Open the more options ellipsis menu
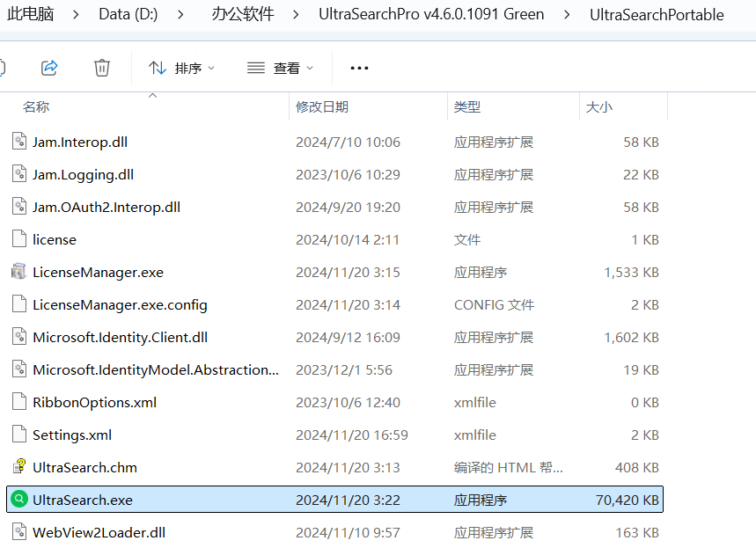Viewport: 756px width, 548px height. click(x=360, y=69)
